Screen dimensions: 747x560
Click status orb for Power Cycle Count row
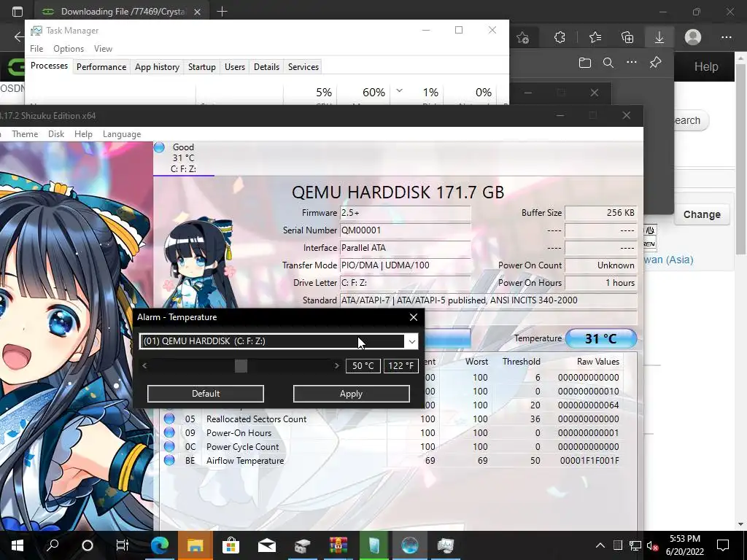coord(169,446)
